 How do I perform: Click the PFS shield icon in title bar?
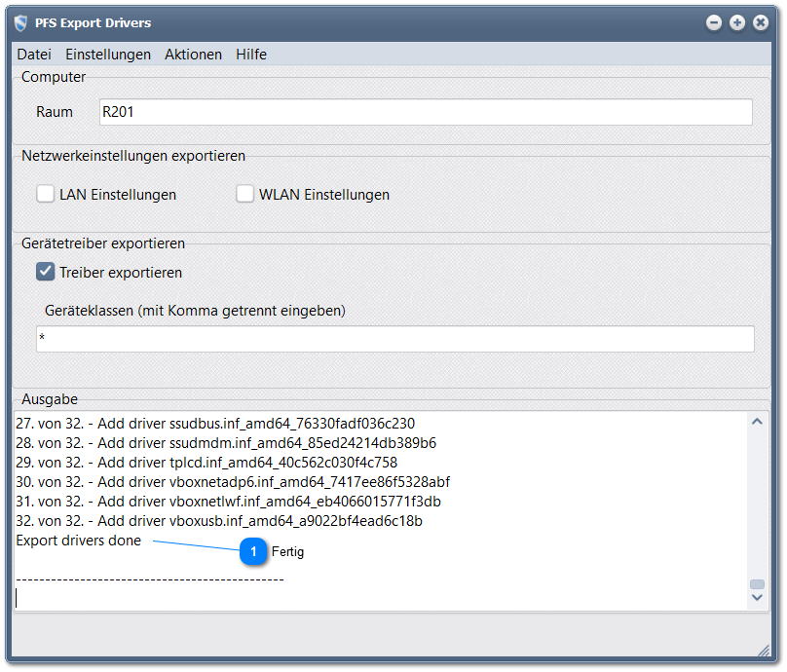(x=20, y=22)
